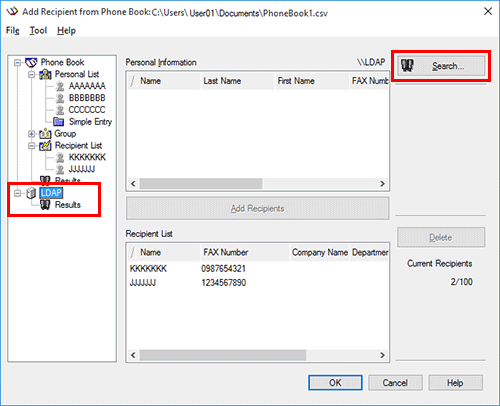Click the Phone Book root icon

point(31,62)
